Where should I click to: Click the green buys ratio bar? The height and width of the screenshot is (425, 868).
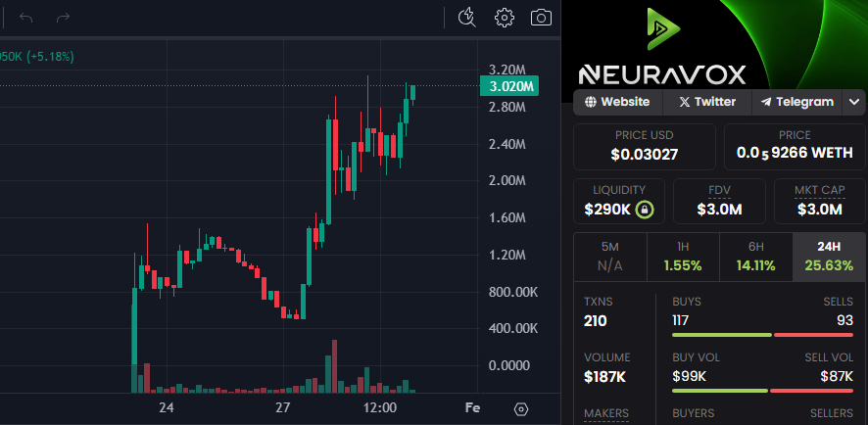[722, 335]
